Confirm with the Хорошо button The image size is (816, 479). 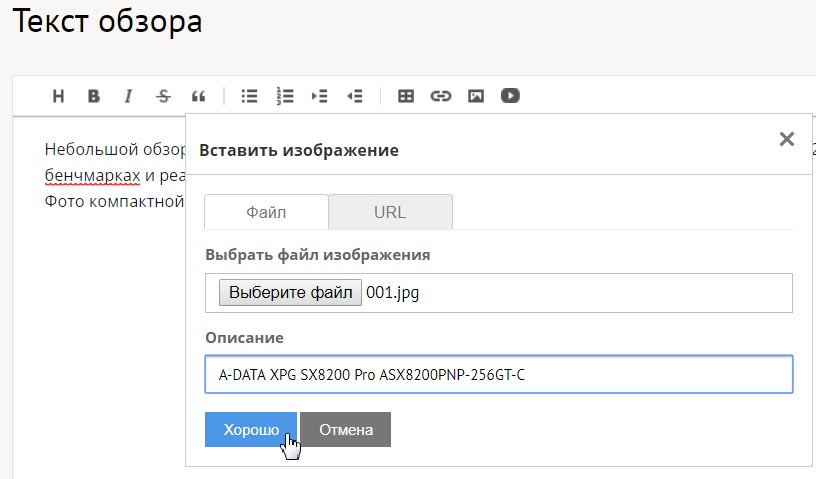(x=251, y=429)
